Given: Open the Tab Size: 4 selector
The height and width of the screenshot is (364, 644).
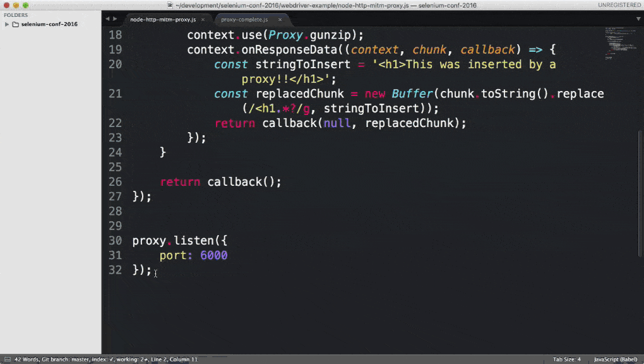Looking at the screenshot, I should pyautogui.click(x=567, y=360).
